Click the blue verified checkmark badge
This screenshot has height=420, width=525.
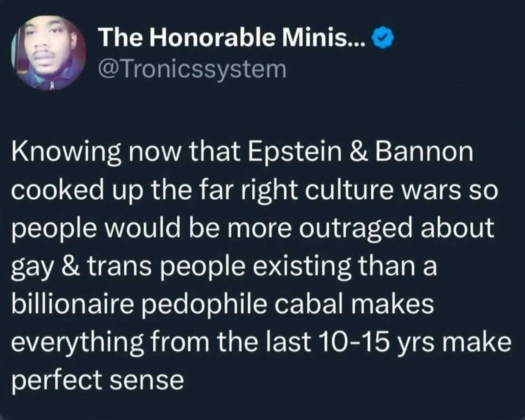(x=383, y=39)
